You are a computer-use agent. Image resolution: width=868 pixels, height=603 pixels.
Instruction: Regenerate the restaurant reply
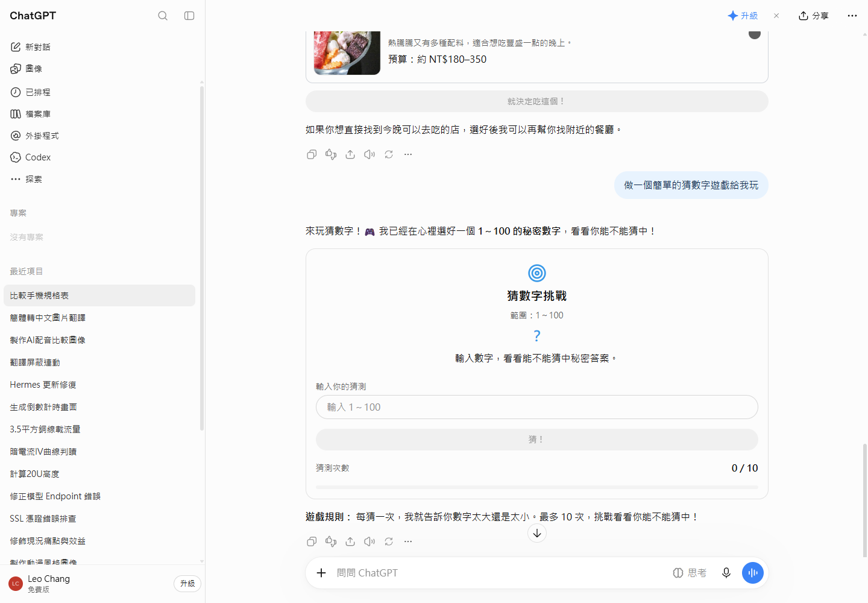coord(389,154)
